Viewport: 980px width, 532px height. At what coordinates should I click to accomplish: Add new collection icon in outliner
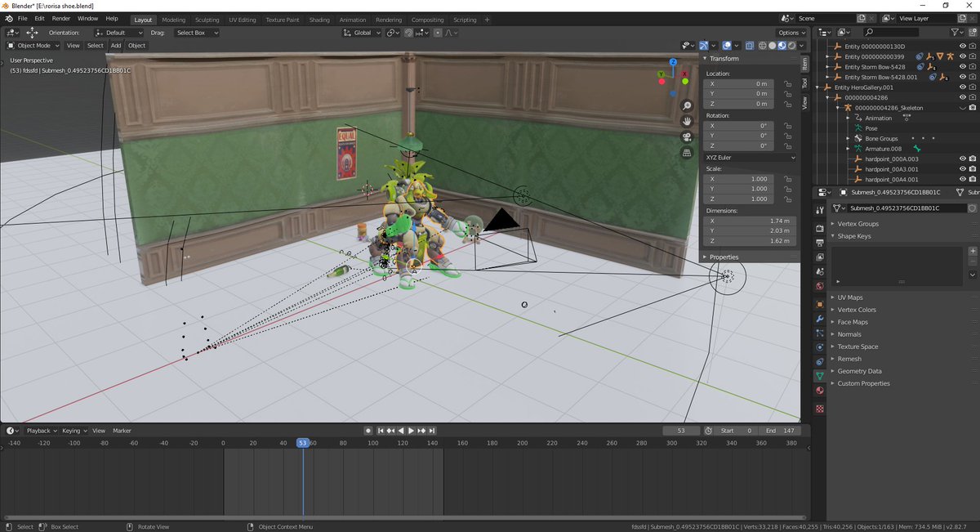click(973, 32)
